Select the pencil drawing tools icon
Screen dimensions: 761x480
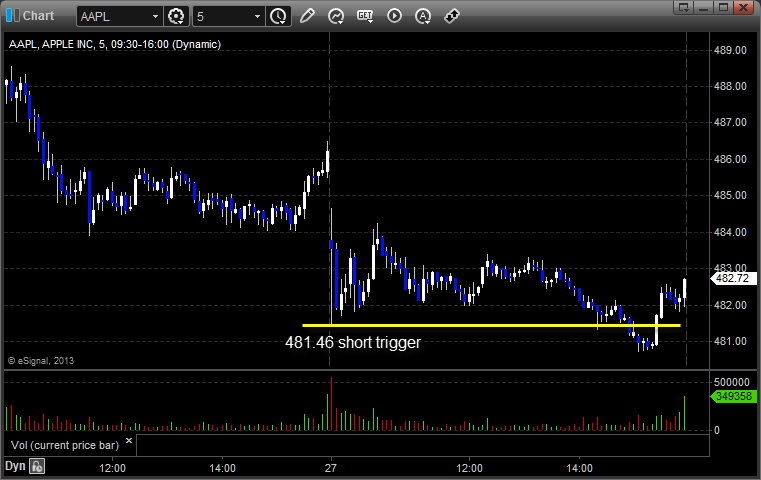point(307,16)
